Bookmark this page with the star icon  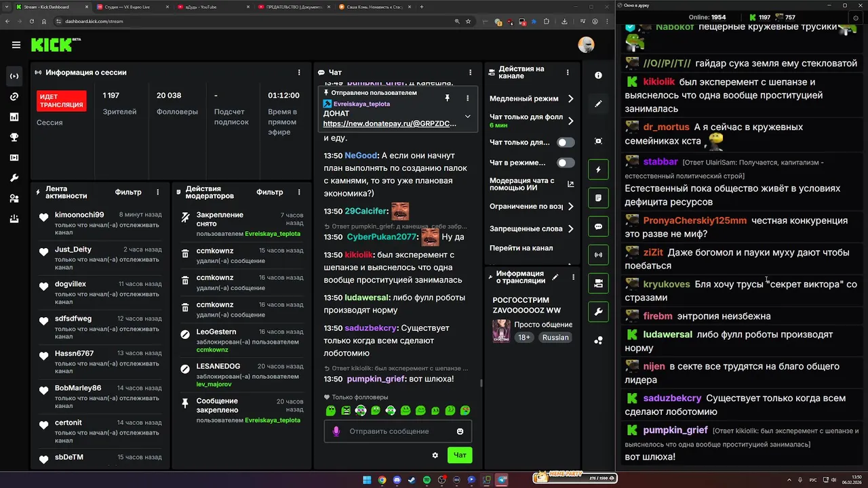(468, 21)
